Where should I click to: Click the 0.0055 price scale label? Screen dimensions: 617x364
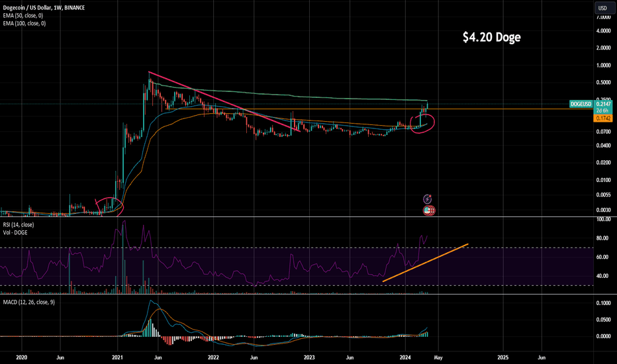click(x=603, y=195)
